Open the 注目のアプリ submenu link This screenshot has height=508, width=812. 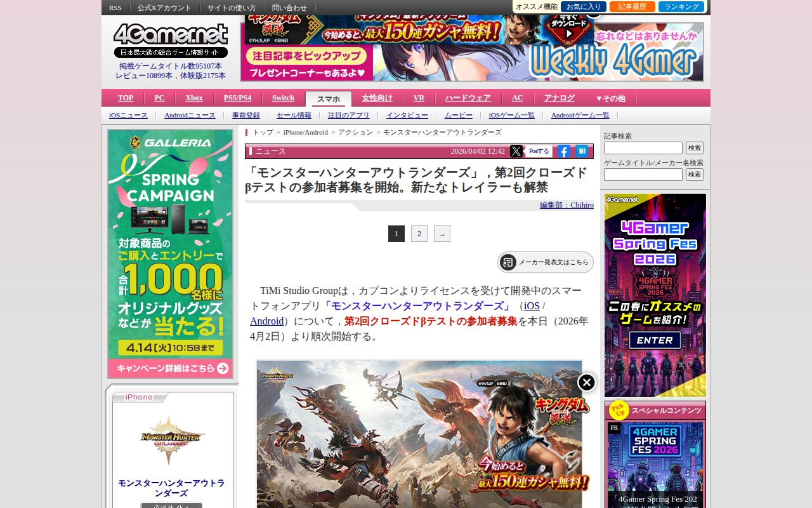[349, 115]
